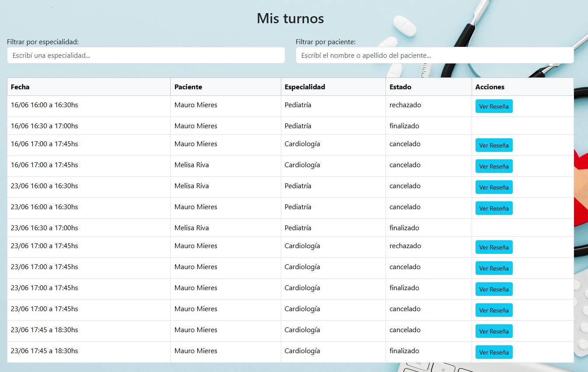588x372 pixels.
Task: Click 'Pediatría' in the 23/06 16:30 row
Action: (x=298, y=228)
